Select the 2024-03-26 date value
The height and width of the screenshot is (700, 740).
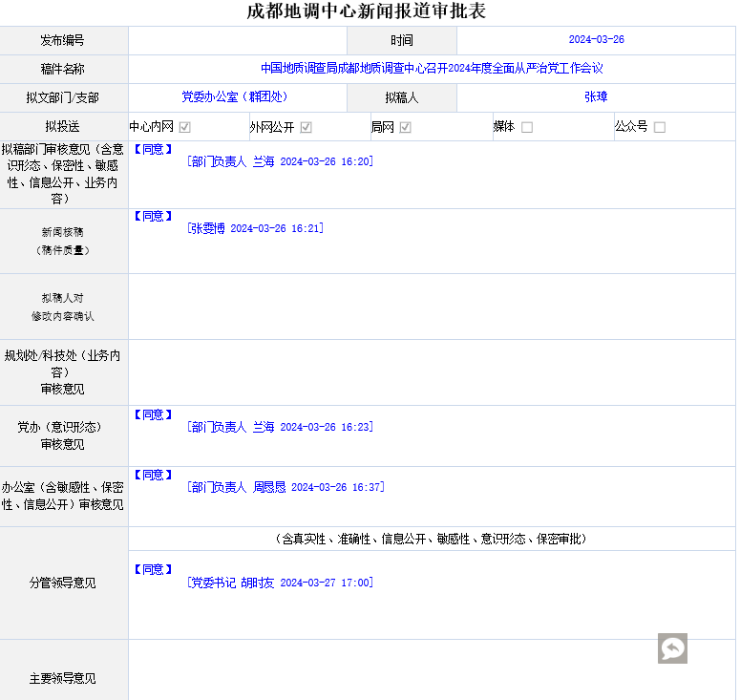click(596, 40)
